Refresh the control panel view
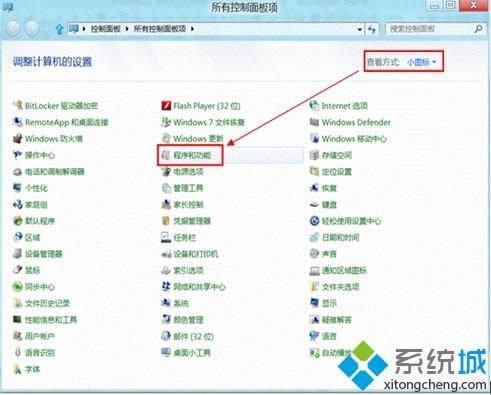The height and width of the screenshot is (395, 491). click(372, 29)
